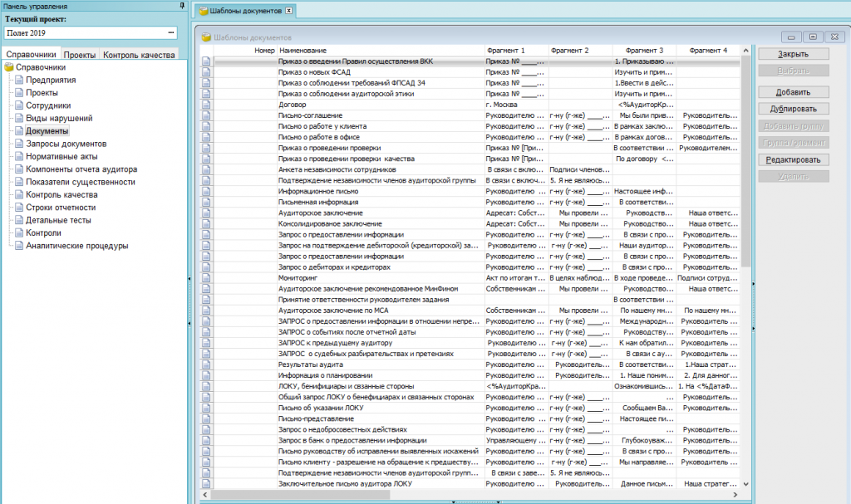This screenshot has height=504, width=851.
Task: Click the Фрагмент 1 column header
Action: 516,51
